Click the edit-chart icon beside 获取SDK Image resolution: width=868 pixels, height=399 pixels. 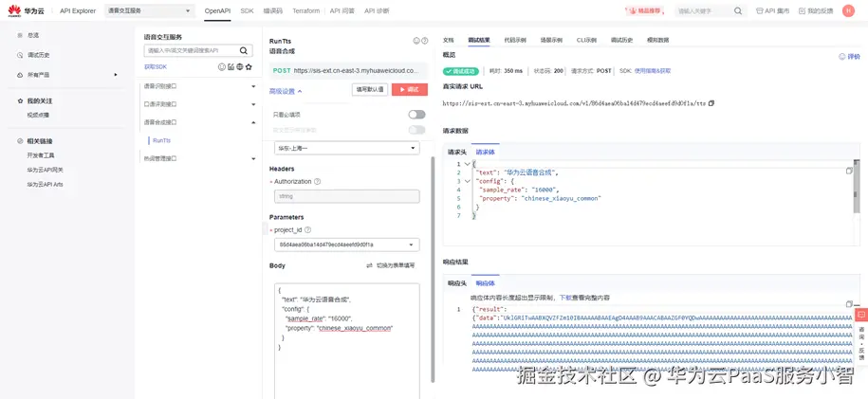tap(231, 67)
